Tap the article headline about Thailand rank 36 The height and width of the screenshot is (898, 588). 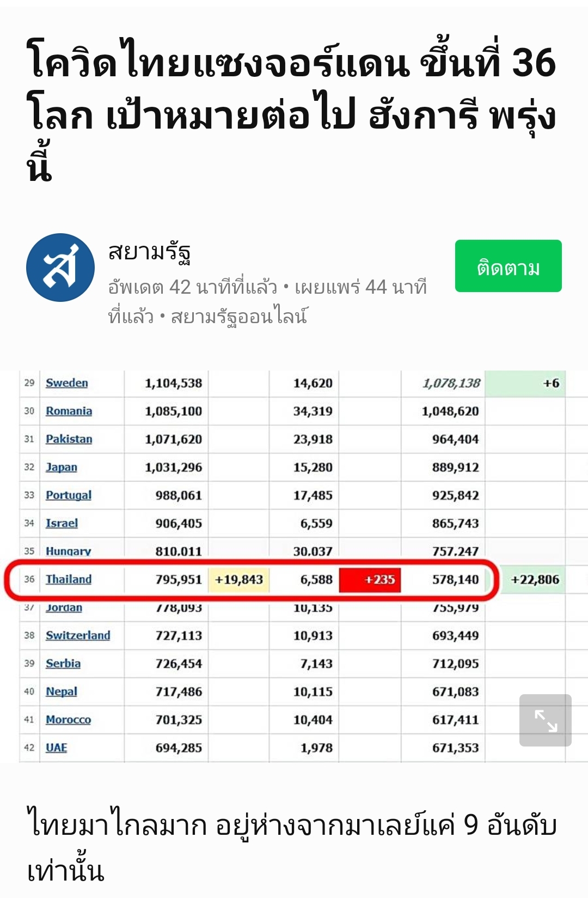291,109
